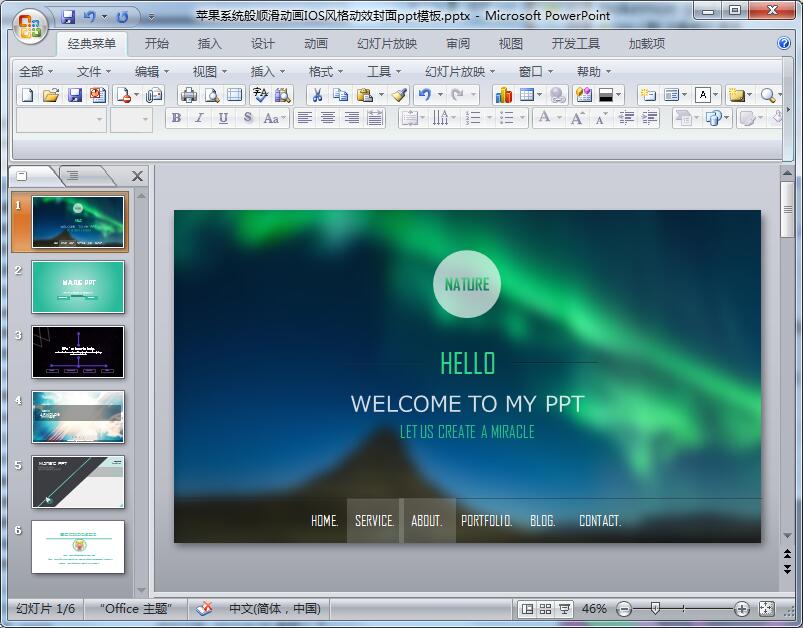Increase the font size
This screenshot has width=803, height=628.
click(578, 118)
